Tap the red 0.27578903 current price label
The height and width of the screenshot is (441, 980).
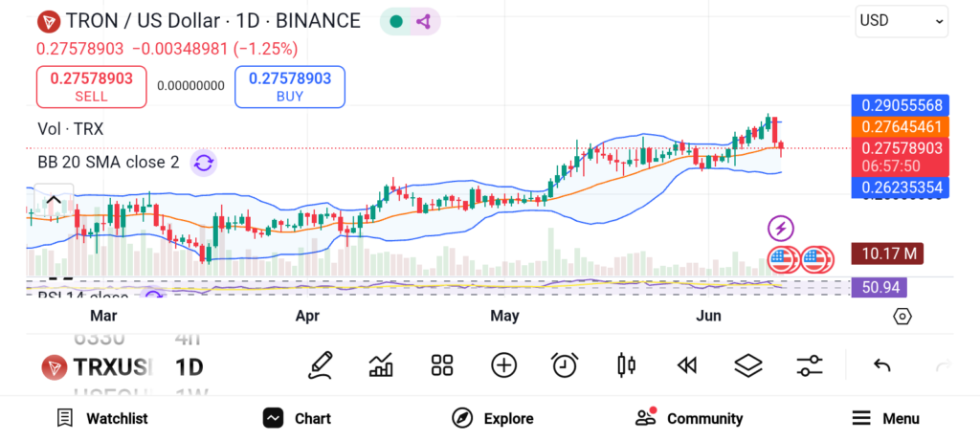[900, 156]
